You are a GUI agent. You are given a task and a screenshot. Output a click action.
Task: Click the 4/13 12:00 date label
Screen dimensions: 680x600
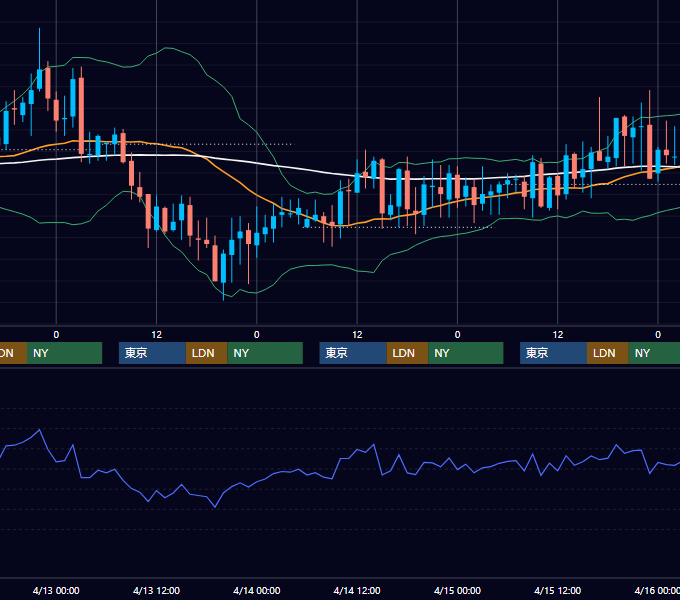(156, 590)
